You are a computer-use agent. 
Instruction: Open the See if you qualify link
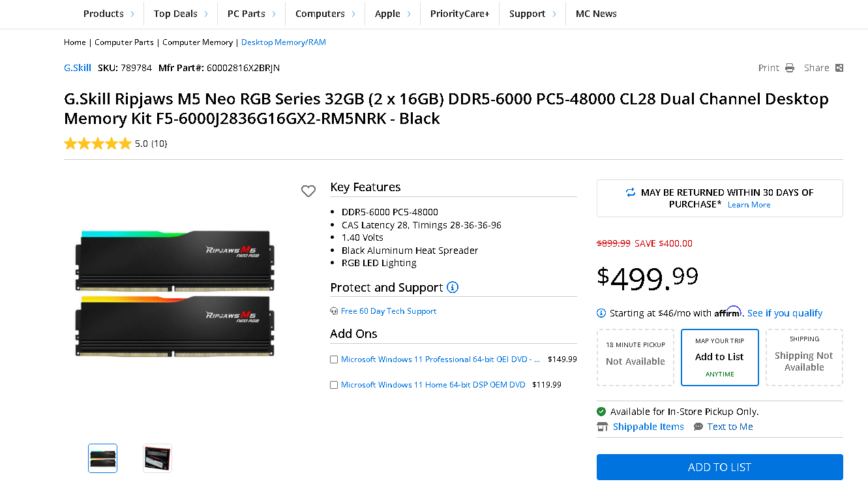785,313
